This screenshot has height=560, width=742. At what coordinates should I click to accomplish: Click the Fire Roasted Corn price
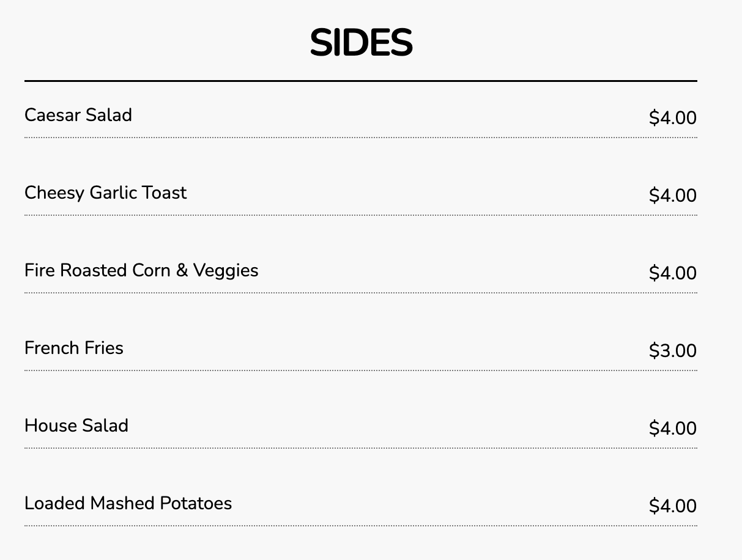[x=672, y=273]
